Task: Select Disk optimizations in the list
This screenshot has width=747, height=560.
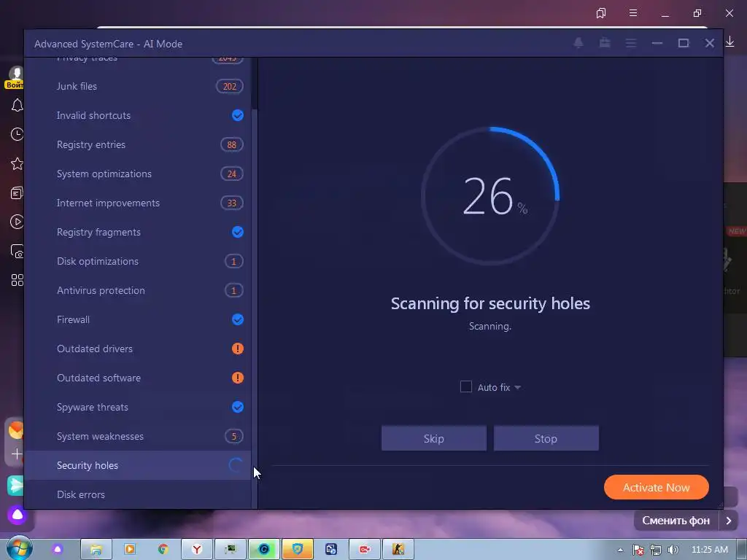Action: point(137,261)
